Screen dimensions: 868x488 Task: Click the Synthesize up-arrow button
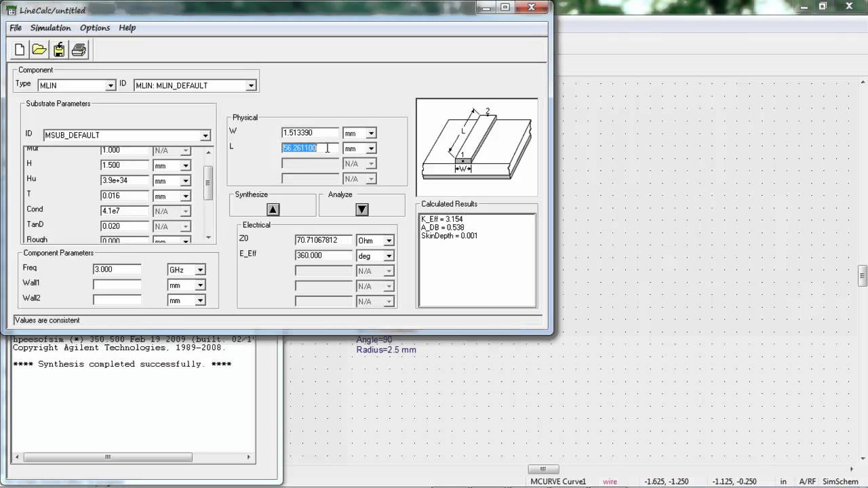[273, 209]
